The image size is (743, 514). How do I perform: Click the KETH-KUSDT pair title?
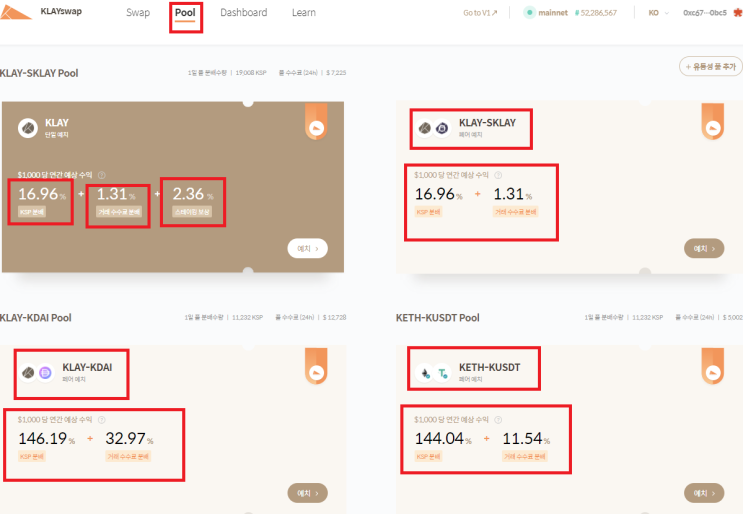point(489,367)
